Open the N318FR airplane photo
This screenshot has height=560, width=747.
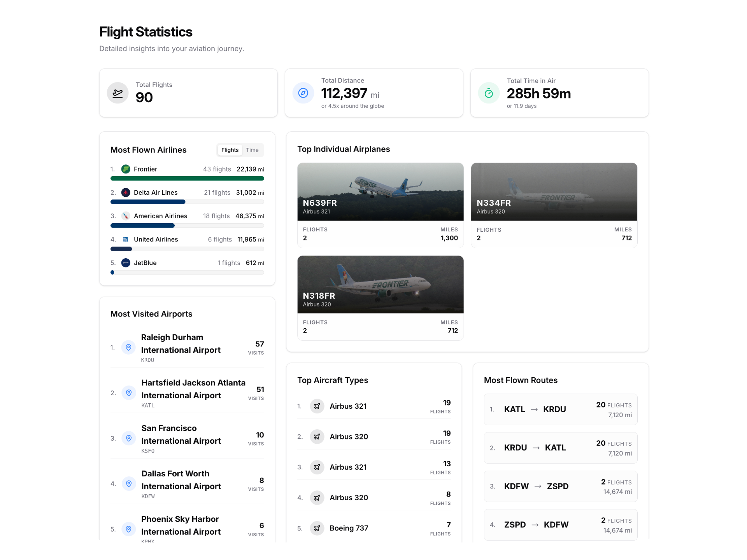pyautogui.click(x=381, y=284)
